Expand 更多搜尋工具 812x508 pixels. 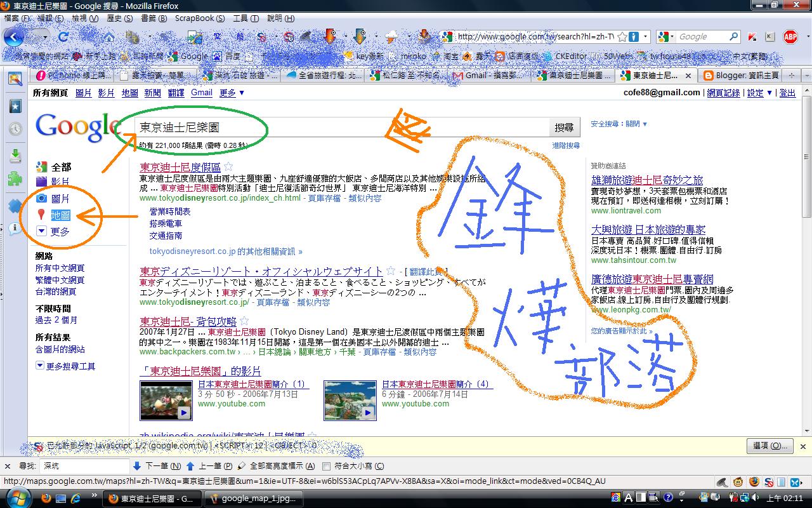pyautogui.click(x=66, y=366)
